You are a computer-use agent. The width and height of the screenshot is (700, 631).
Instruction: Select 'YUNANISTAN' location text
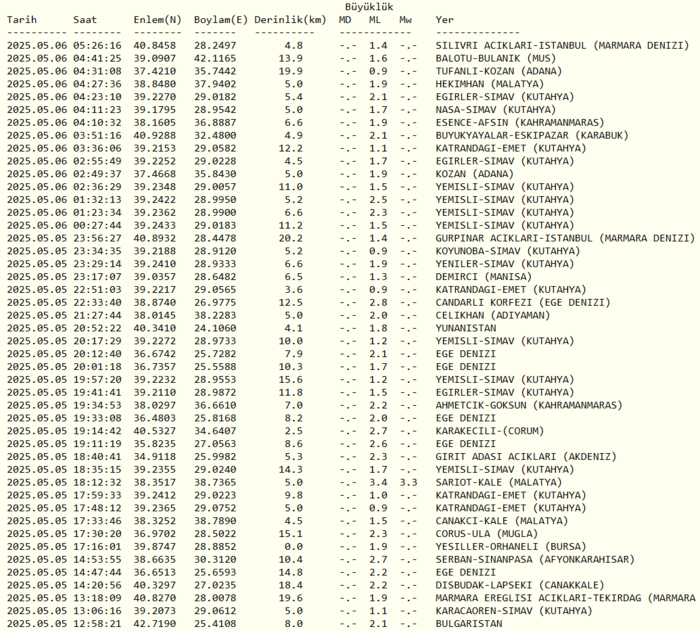click(466, 328)
